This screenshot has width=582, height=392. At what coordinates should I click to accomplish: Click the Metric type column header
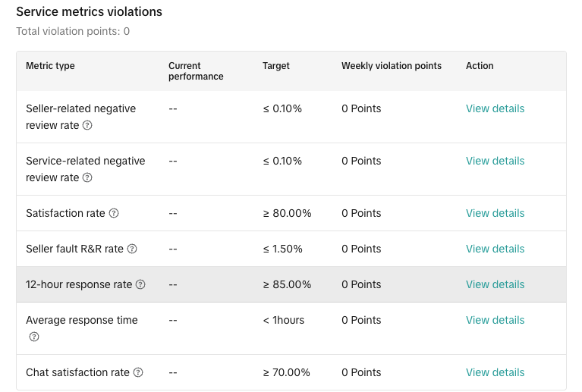point(50,66)
